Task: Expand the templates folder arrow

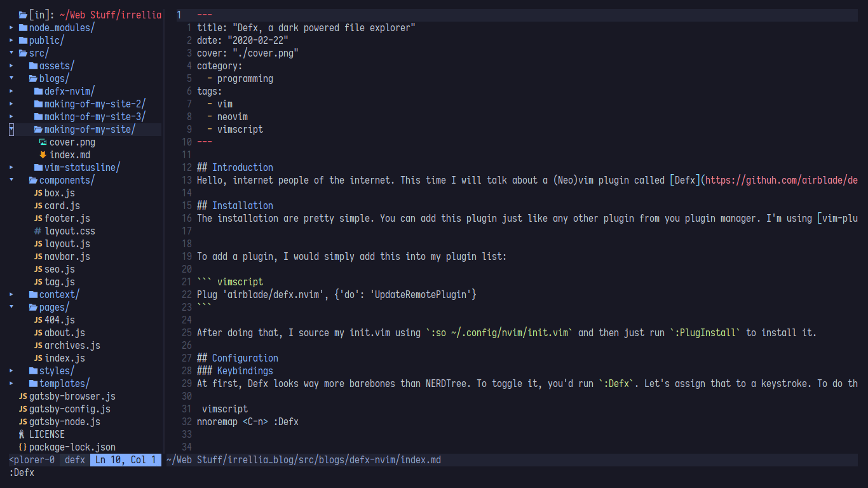Action: click(x=11, y=384)
